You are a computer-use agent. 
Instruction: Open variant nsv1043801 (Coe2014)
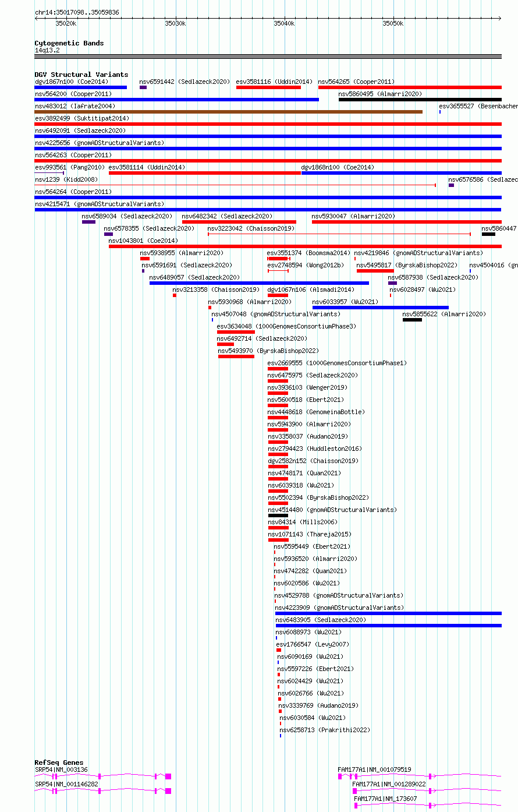(305, 246)
